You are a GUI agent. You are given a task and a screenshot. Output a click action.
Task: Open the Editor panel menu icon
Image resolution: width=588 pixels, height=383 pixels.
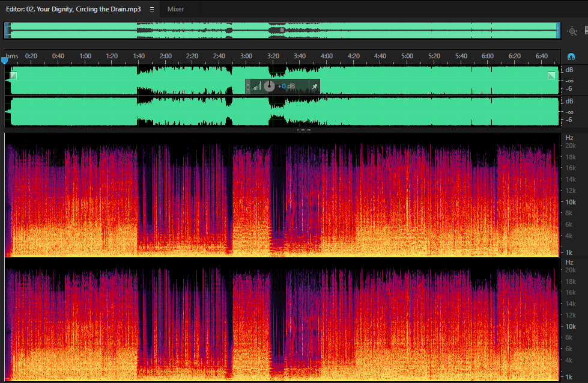(152, 10)
